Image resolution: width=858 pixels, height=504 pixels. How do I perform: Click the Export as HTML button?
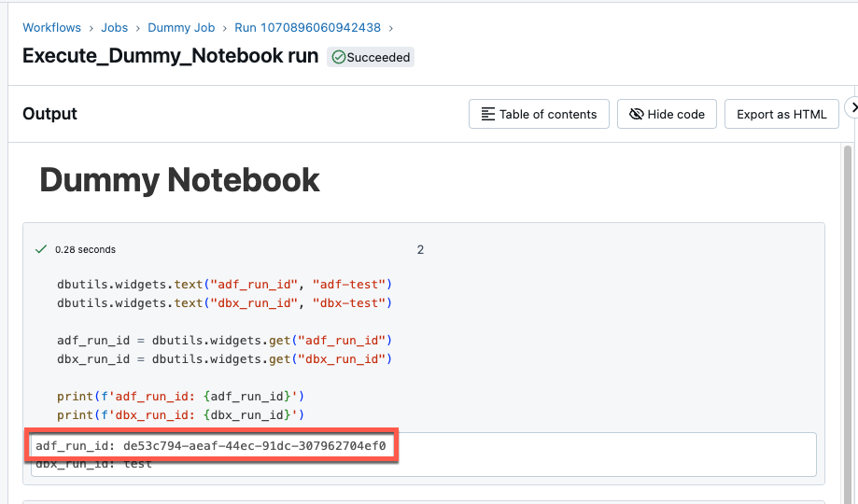781,114
